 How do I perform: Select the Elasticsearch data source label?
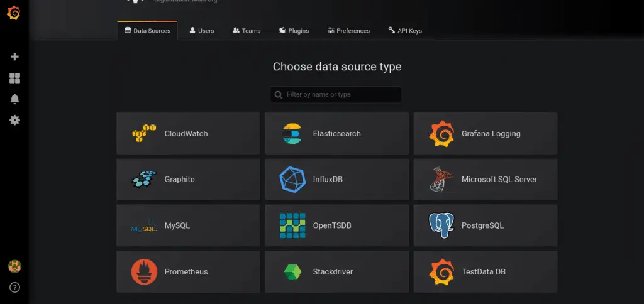pos(337,134)
